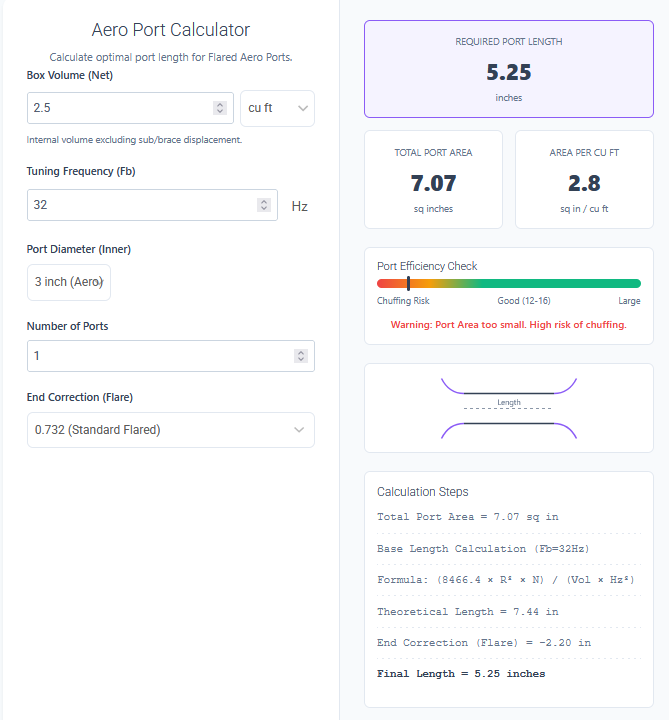This screenshot has height=720, width=669.
Task: Click the chevron on End Correction dropdown
Action: pos(299,430)
